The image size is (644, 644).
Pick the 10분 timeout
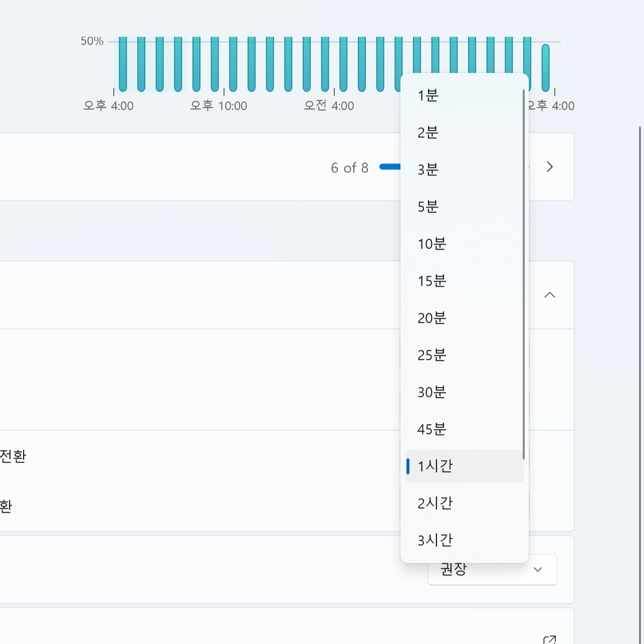[x=465, y=244]
